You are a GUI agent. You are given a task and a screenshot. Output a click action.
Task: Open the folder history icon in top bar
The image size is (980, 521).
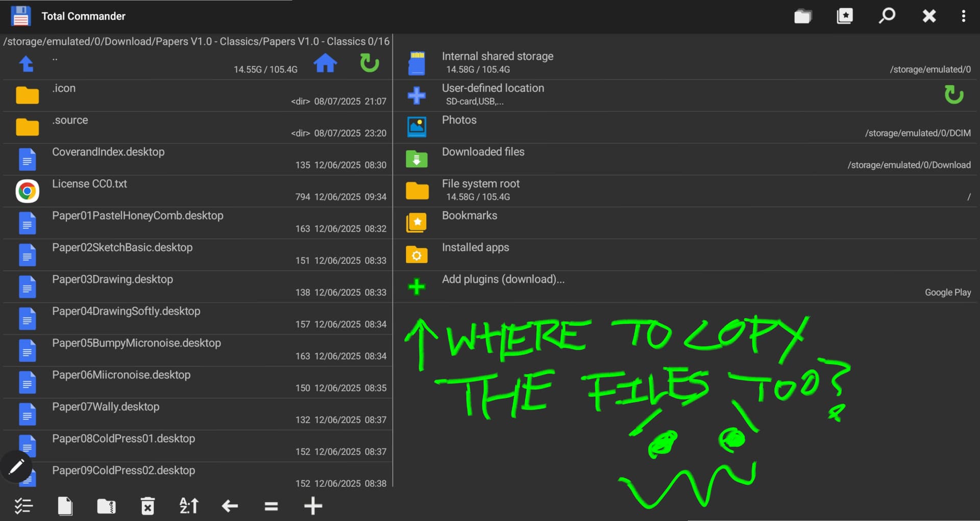(x=803, y=16)
